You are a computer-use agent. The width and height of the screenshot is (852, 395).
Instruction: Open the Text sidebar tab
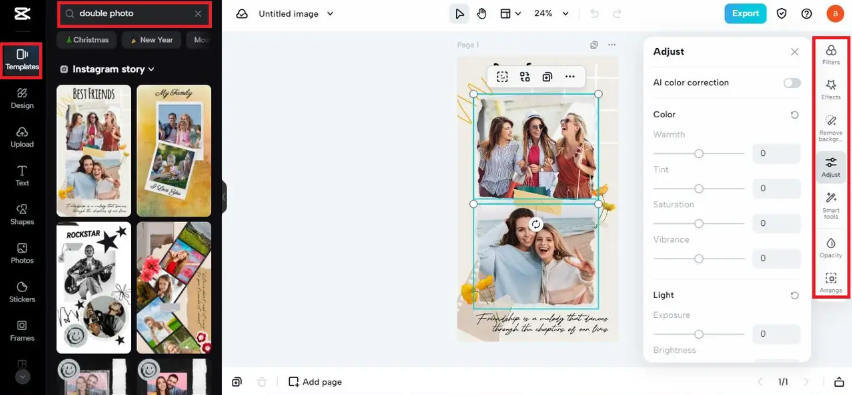[22, 176]
